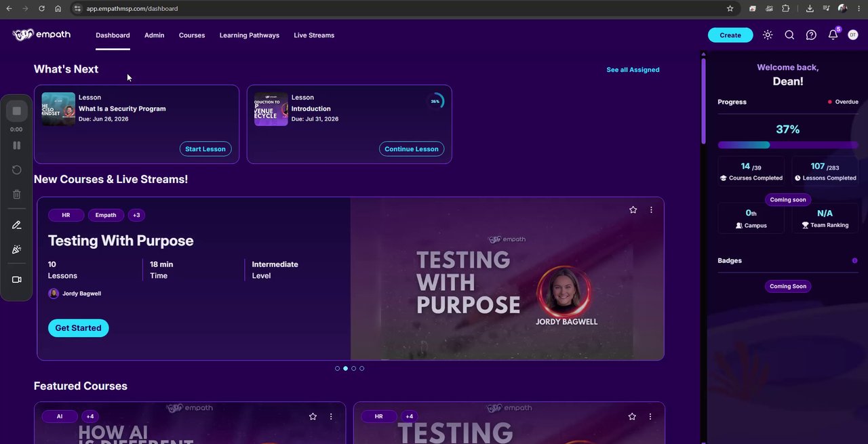868x444 pixels.
Task: Open three-dot menu on Testing With Purpose banner
Action: (x=651, y=210)
